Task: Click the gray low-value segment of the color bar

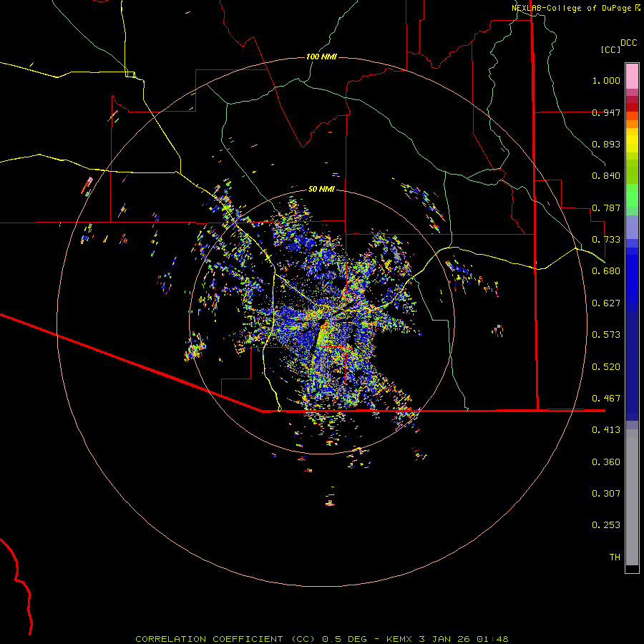Action: (x=632, y=497)
